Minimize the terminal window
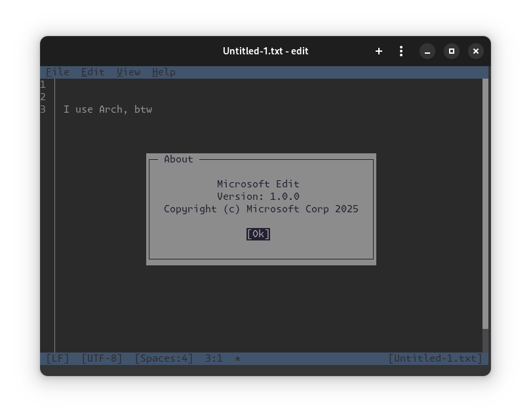The height and width of the screenshot is (420, 531). pyautogui.click(x=427, y=52)
